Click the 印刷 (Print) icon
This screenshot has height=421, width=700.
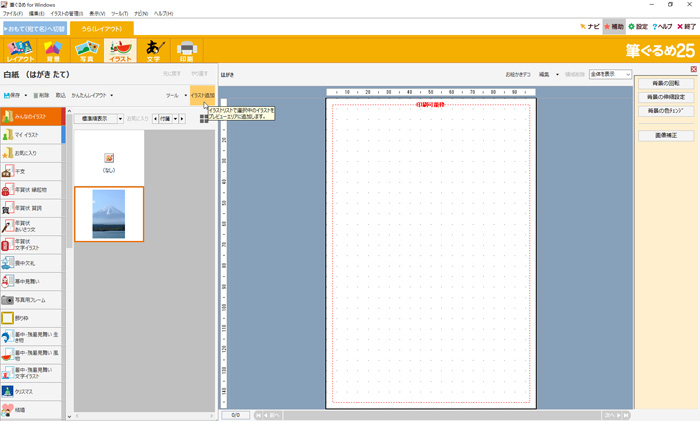(x=186, y=50)
